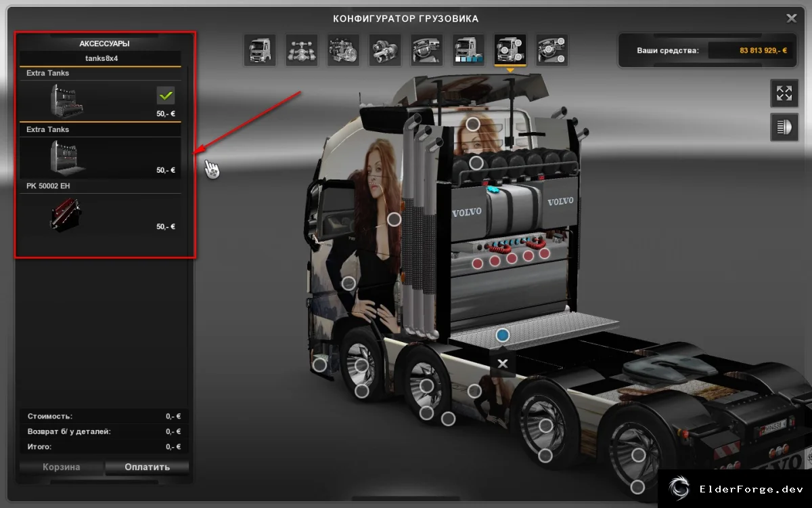Open the chassis and axles tab

pos(302,50)
